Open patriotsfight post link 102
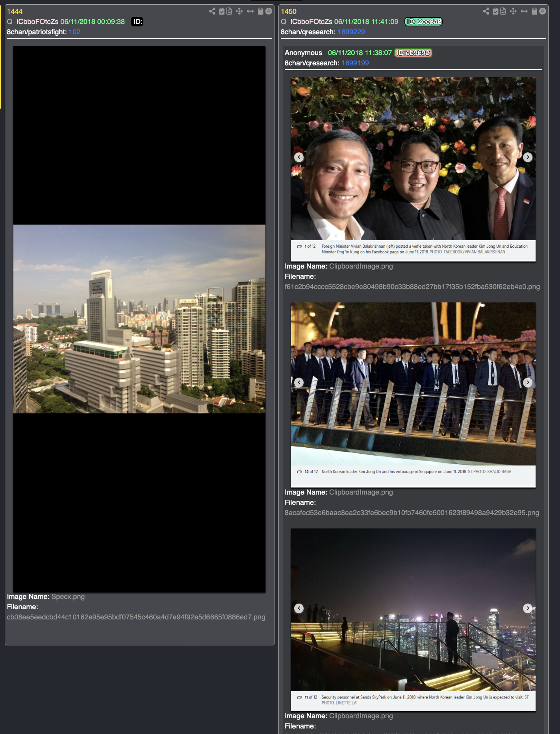 pyautogui.click(x=75, y=32)
